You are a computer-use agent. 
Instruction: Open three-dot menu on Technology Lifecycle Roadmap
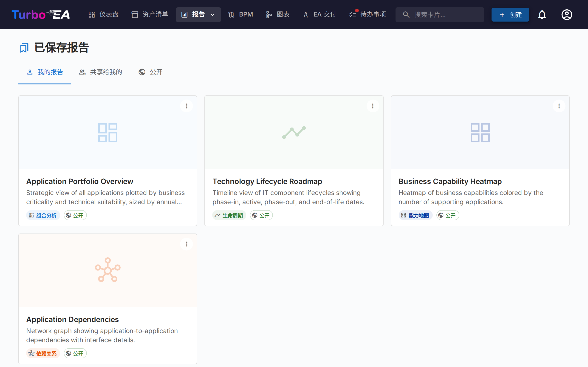tap(373, 106)
